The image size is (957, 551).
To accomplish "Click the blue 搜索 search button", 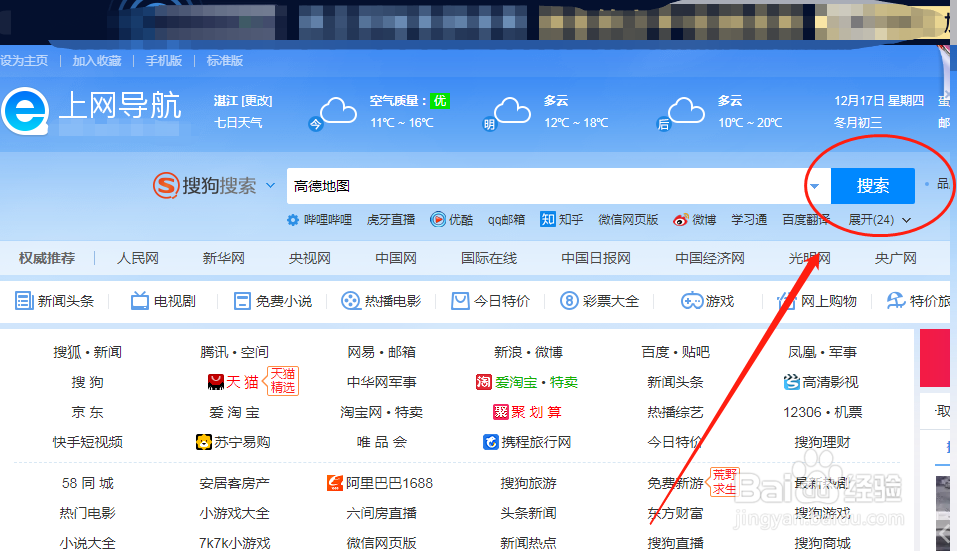I will (x=873, y=185).
